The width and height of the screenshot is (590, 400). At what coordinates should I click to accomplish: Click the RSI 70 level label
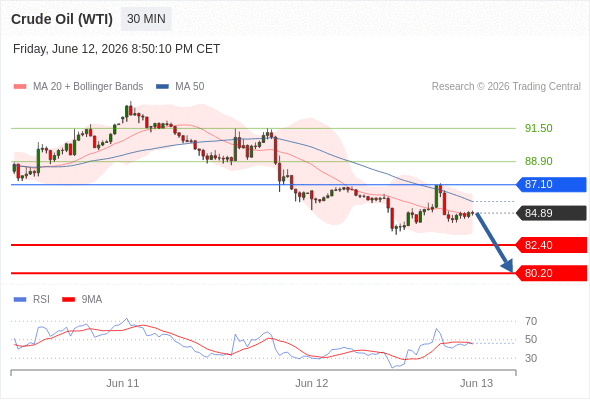[x=531, y=321]
